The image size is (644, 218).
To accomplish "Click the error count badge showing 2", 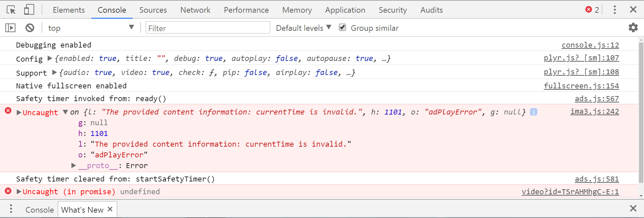I will coord(592,10).
